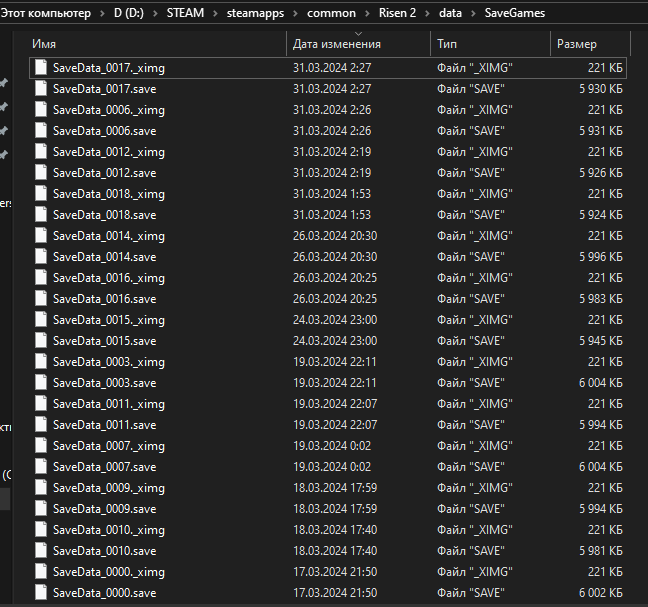This screenshot has height=607, width=648.
Task: Click the size 5 983 КБ
Action: pyautogui.click(x=600, y=298)
